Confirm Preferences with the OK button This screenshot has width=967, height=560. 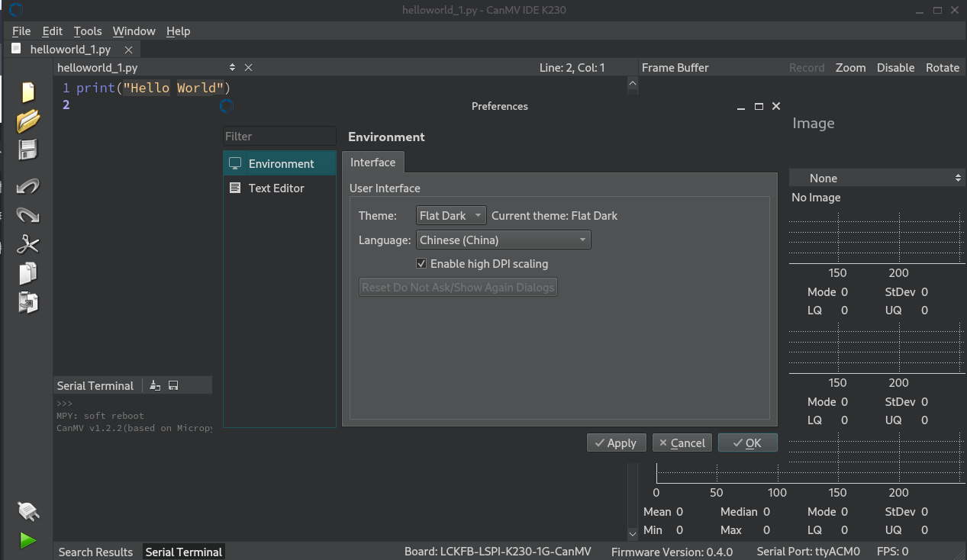tap(748, 443)
